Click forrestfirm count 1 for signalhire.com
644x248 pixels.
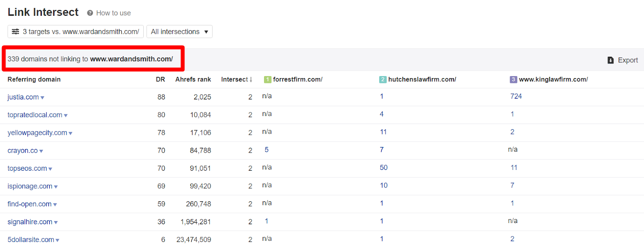coord(266,221)
